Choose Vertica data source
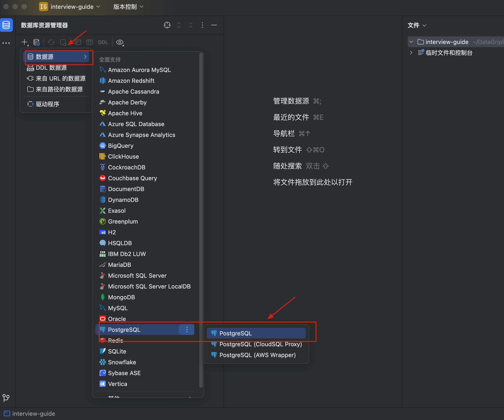 tap(145, 384)
